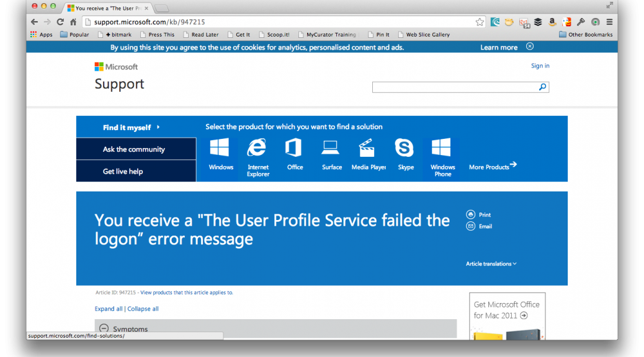Select the Ask the community tab

pos(136,149)
